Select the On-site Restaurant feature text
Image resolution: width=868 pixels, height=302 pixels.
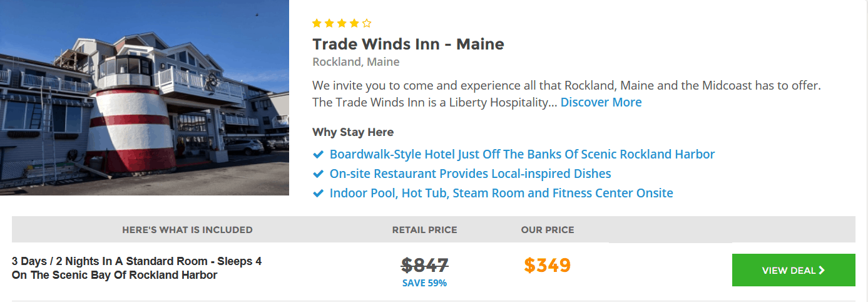[x=470, y=174]
